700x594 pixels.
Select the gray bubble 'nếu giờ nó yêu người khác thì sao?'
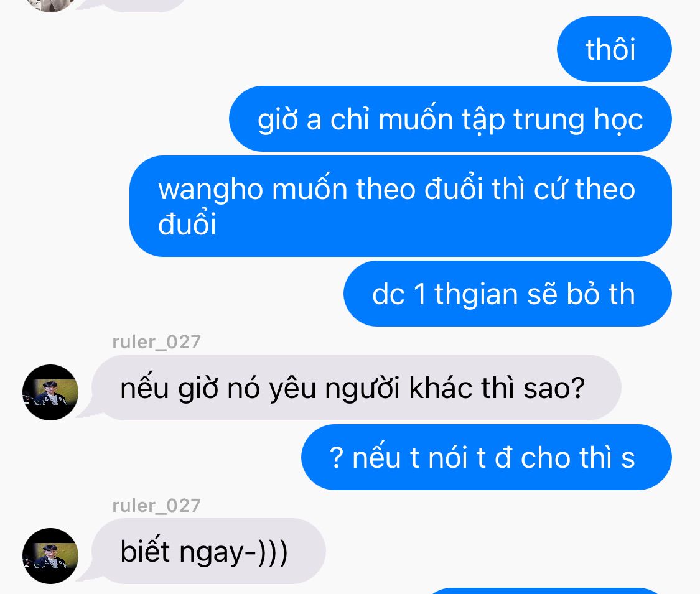(x=357, y=387)
